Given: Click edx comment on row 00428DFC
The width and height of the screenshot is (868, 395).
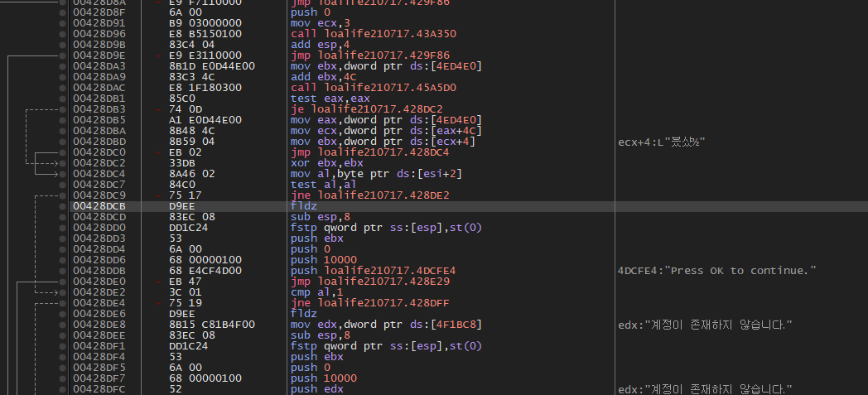Looking at the screenshot, I should pos(705,389).
